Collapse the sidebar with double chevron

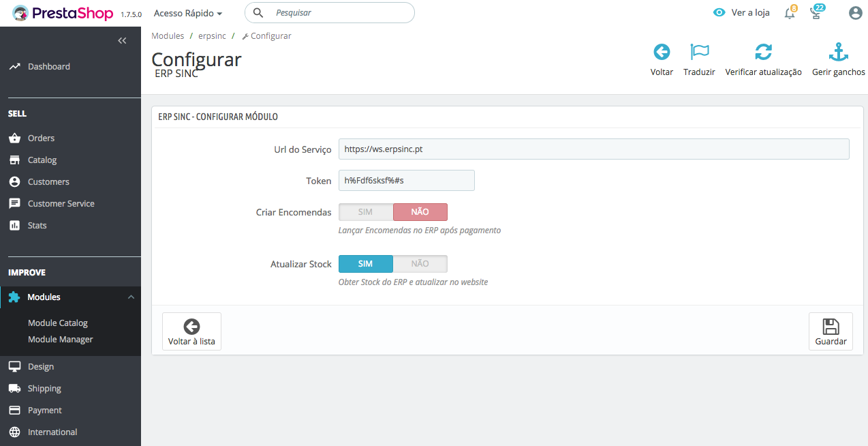tap(122, 41)
